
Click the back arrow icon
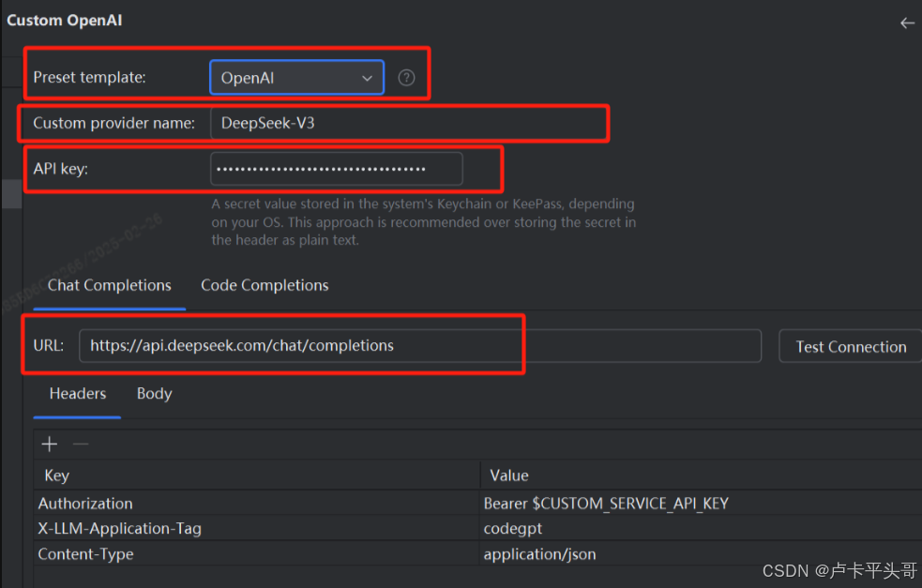[x=907, y=23]
